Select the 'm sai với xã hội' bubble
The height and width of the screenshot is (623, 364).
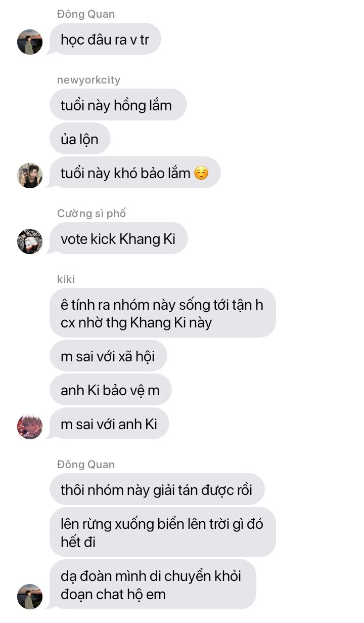tap(108, 356)
